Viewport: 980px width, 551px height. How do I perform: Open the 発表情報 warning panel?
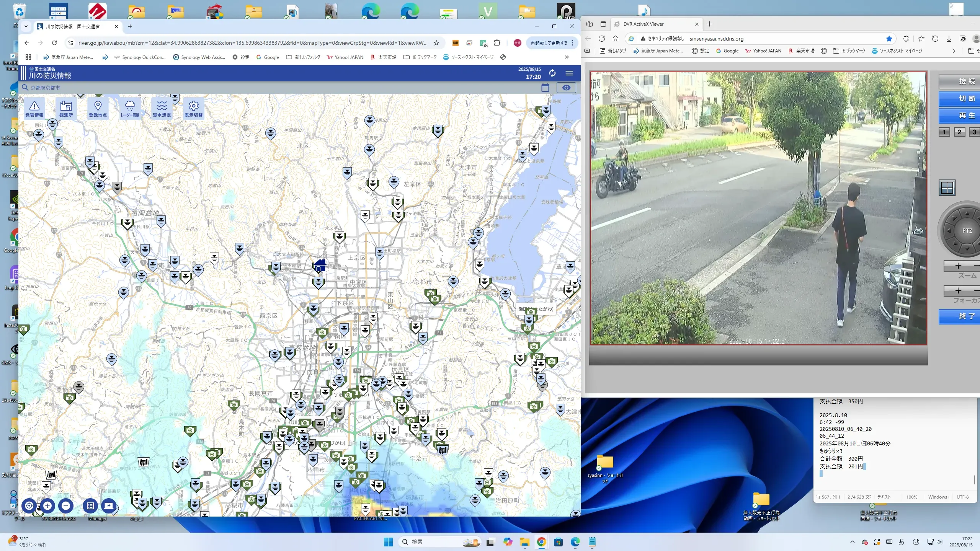click(34, 108)
